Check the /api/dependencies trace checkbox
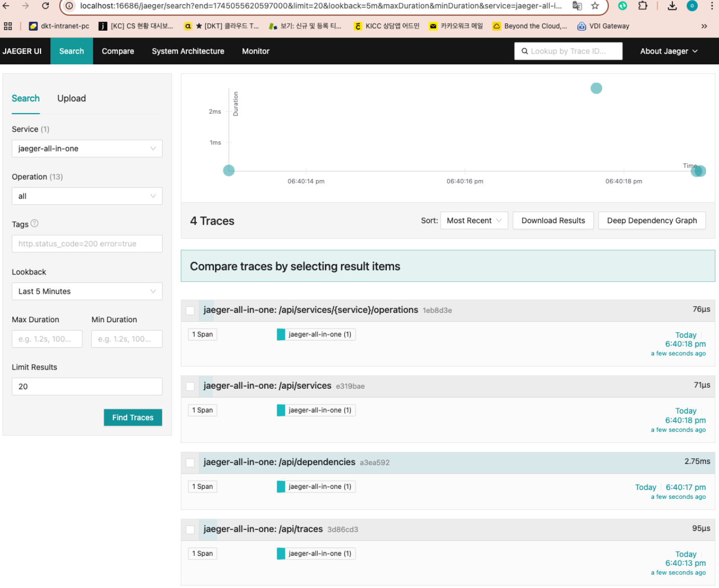The width and height of the screenshot is (719, 588). [191, 462]
